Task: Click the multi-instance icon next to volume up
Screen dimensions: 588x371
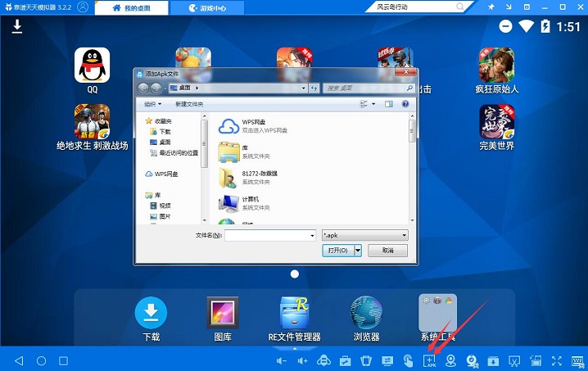Action: (x=323, y=361)
